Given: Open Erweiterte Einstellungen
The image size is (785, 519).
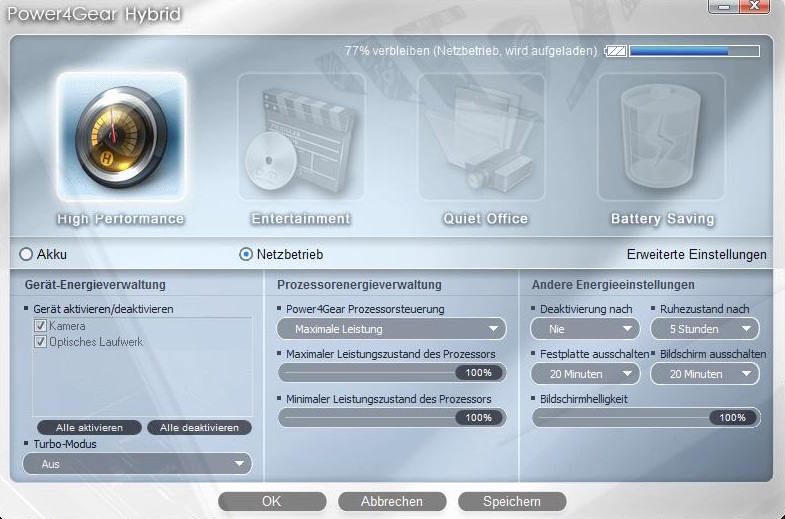Looking at the screenshot, I should coord(696,254).
